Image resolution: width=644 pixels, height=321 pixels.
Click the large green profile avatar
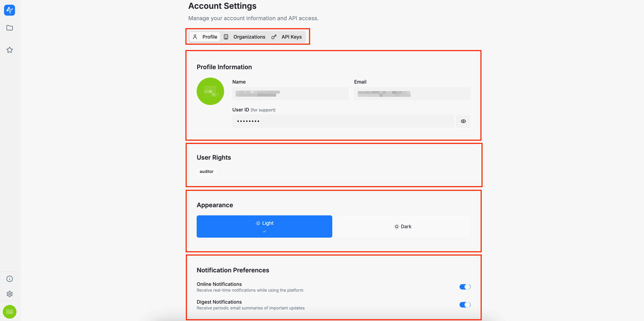[210, 91]
